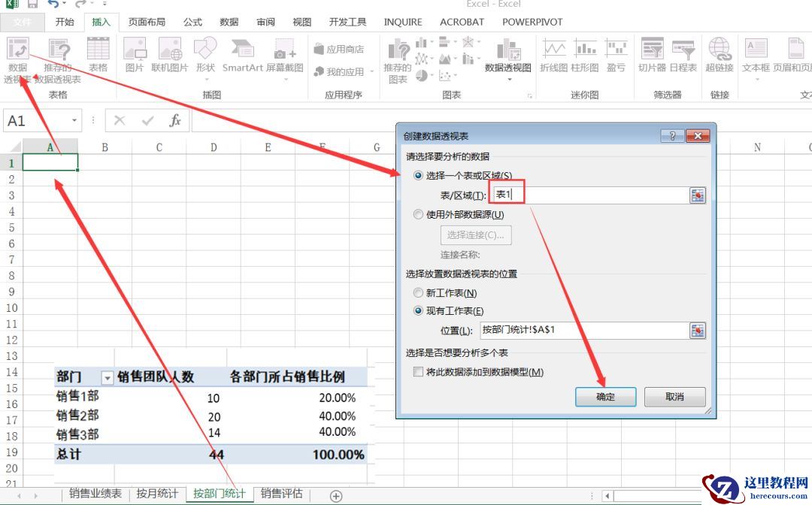812x505 pixels.
Task: Click the Table/Range (表/区域) input field
Action: [590, 195]
